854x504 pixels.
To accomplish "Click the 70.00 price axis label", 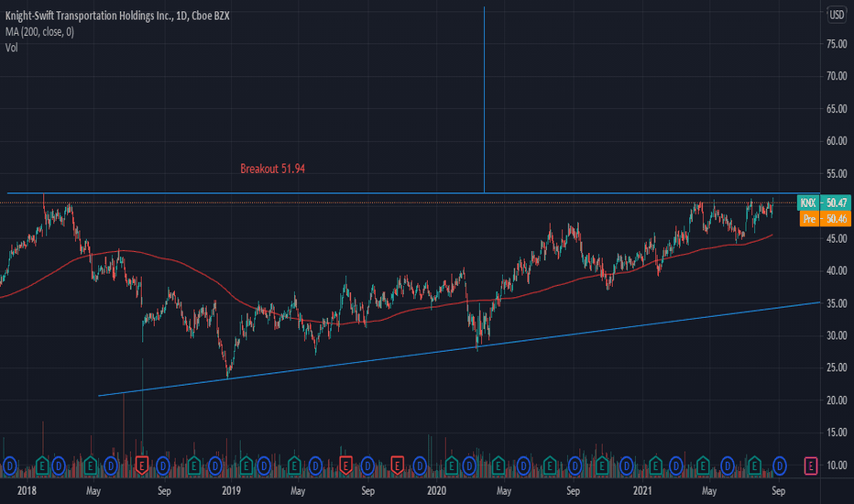I will 837,76.
